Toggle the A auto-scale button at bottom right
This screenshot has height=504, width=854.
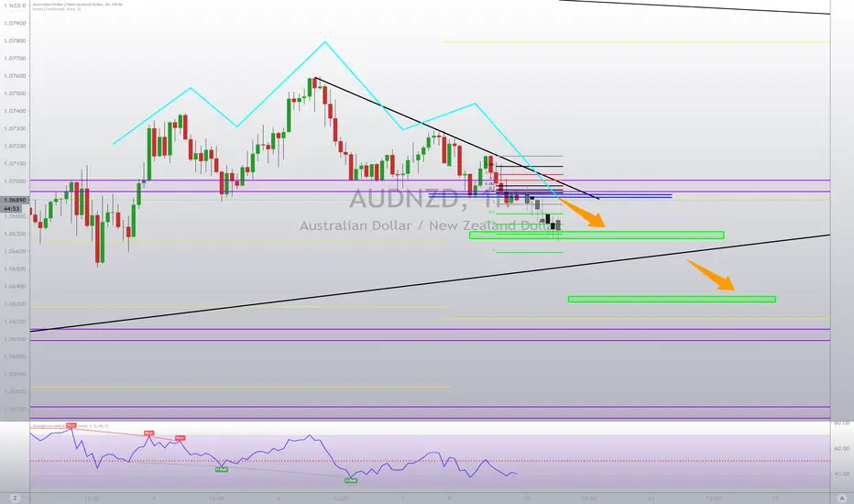click(842, 498)
